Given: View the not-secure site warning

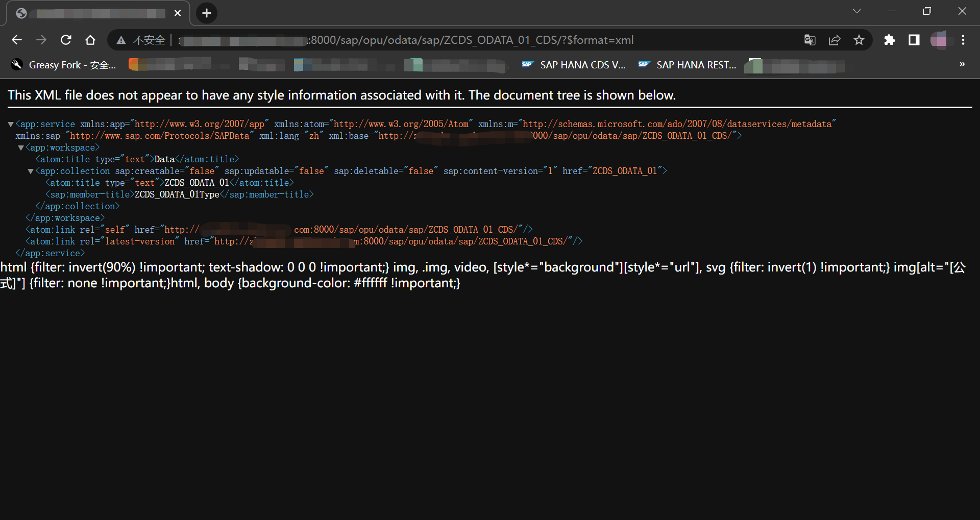Looking at the screenshot, I should [x=141, y=40].
